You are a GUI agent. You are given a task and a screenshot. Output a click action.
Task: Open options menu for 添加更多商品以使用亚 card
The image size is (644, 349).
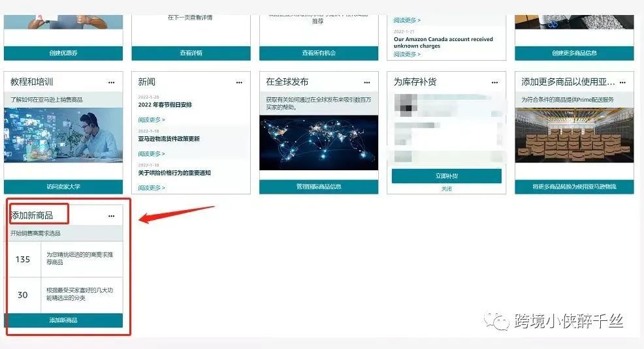pos(622,82)
